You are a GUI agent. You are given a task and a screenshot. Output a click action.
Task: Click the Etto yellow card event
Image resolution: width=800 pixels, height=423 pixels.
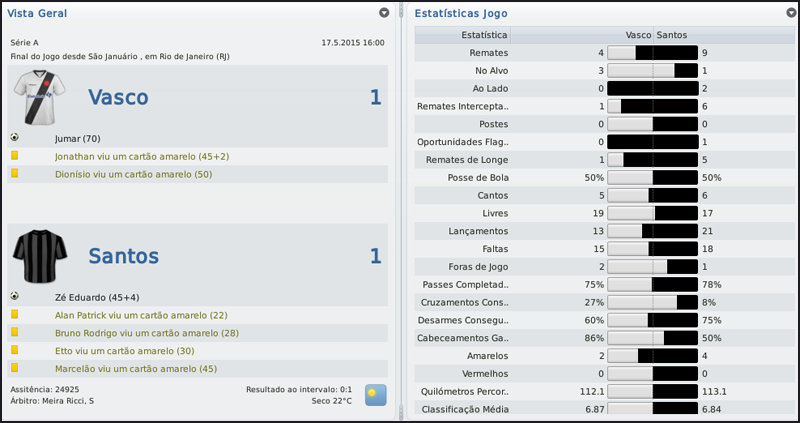tap(126, 351)
